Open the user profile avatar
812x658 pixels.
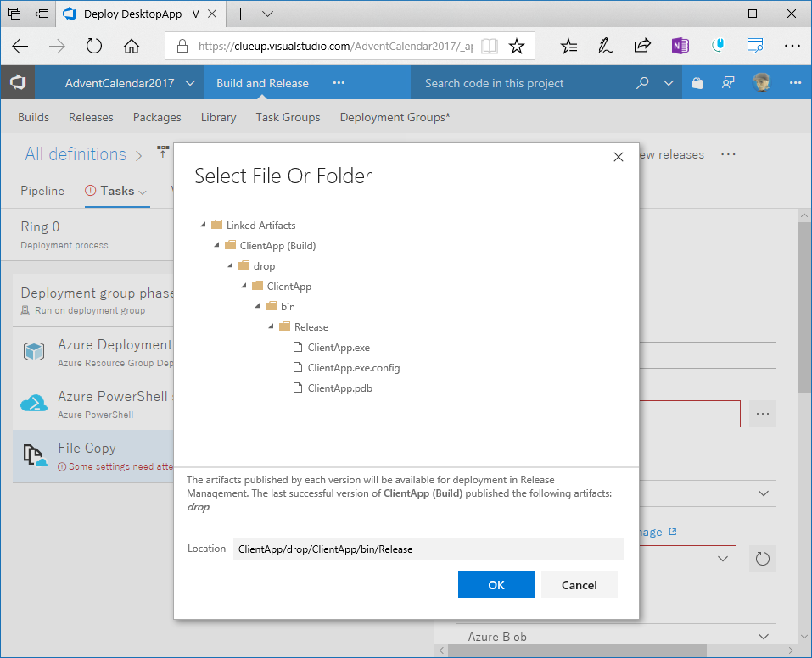(x=761, y=82)
